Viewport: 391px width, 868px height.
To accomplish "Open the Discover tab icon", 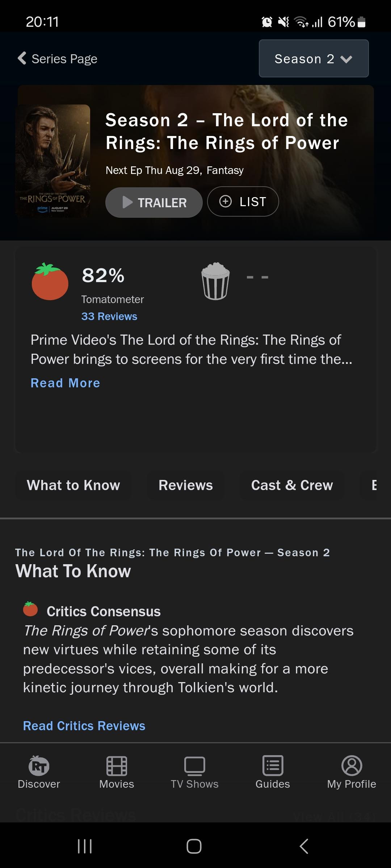I will coord(39,766).
